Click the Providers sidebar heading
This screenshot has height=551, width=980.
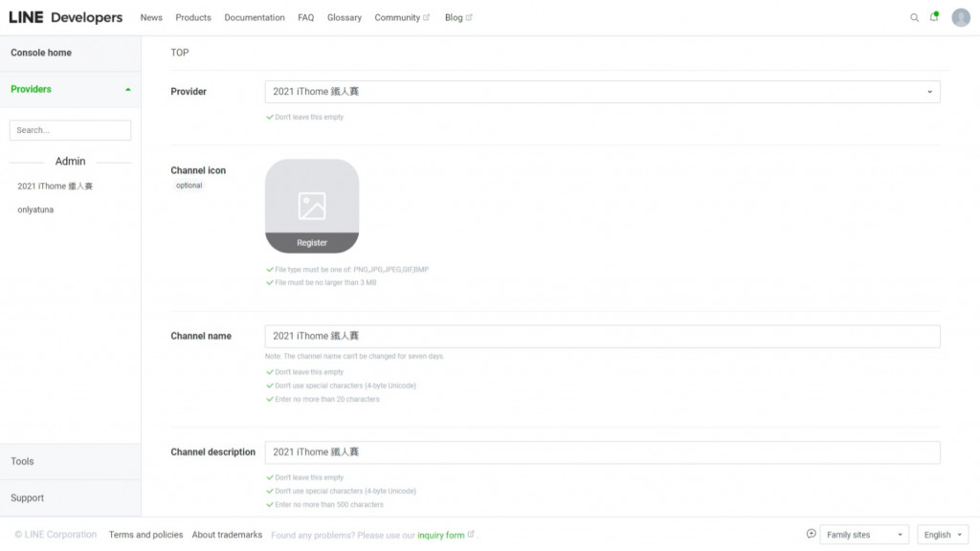pyautogui.click(x=32, y=89)
